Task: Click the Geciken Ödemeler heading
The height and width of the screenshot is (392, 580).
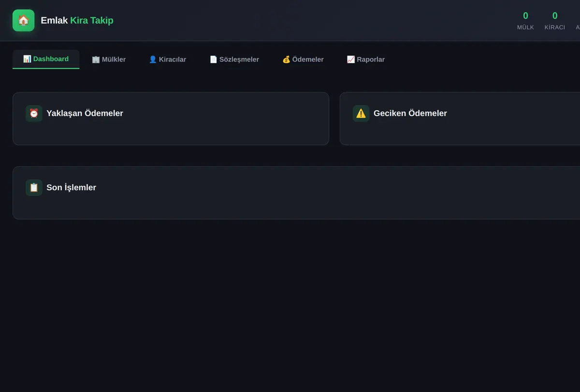Action: tap(410, 114)
